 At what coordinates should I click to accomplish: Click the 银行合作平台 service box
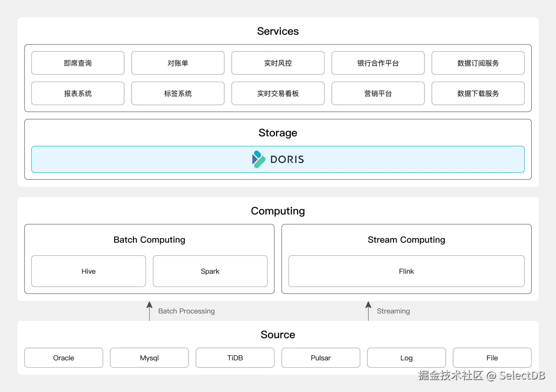(378, 63)
